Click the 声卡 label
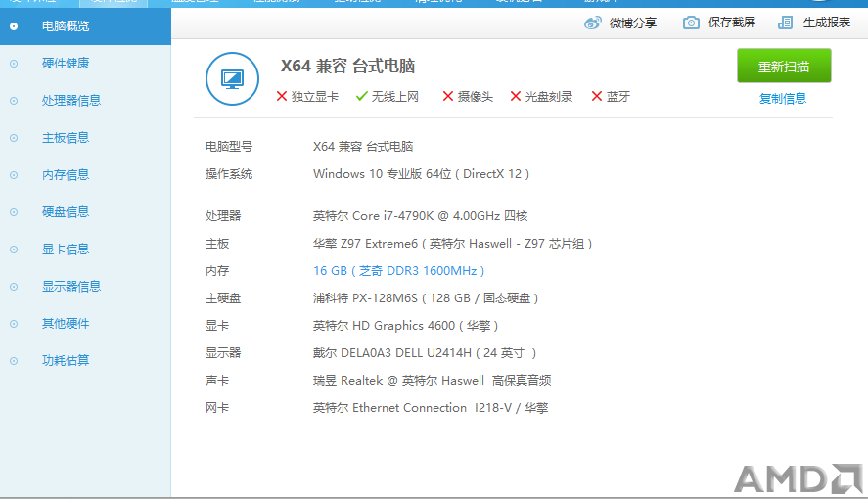The height and width of the screenshot is (499, 868). pos(217,380)
